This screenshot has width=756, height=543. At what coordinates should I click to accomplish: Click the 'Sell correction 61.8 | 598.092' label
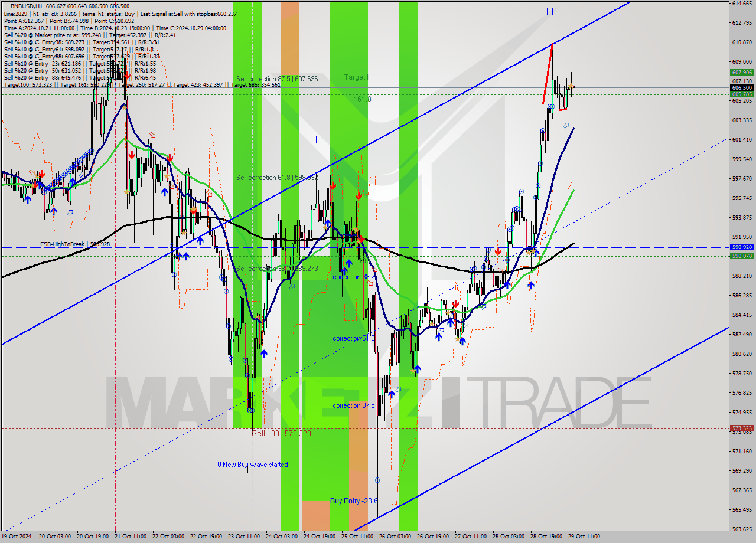click(x=277, y=178)
